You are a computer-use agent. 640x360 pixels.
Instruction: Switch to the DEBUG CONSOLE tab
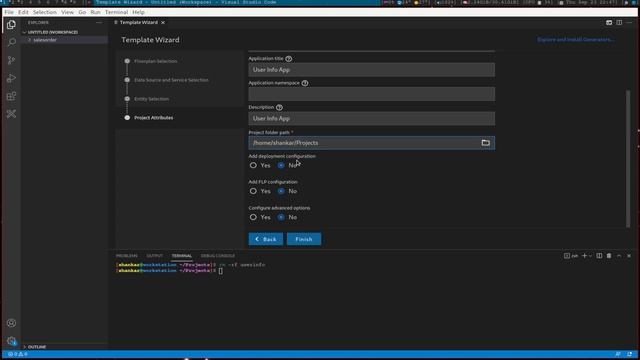click(x=218, y=256)
